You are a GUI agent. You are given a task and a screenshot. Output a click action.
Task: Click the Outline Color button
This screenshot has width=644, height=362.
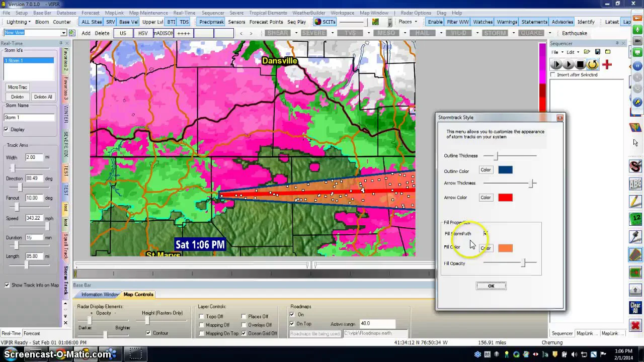coord(486,170)
